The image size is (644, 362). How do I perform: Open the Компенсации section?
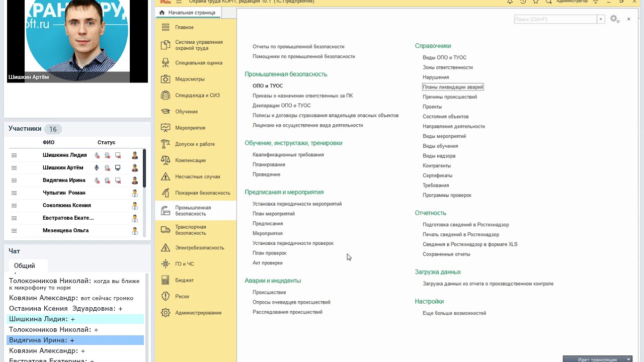196,160
